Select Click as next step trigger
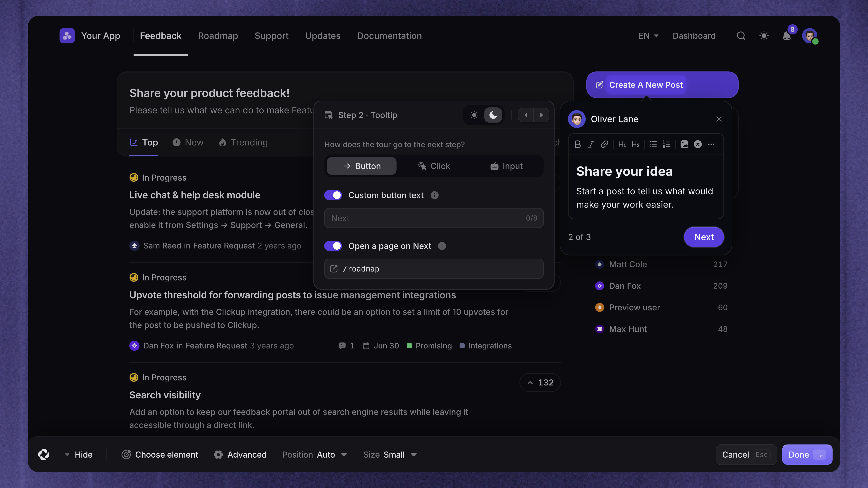The width and height of the screenshot is (868, 488). pyautogui.click(x=434, y=166)
